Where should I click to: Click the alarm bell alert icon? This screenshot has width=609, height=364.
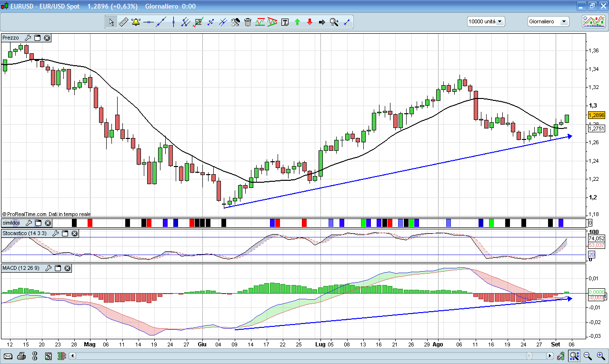[136, 22]
